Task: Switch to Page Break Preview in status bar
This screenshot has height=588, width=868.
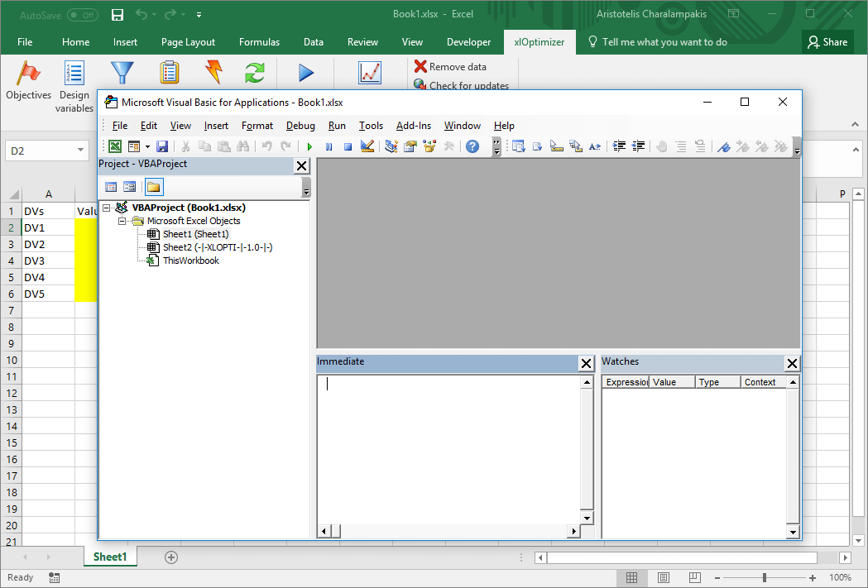Action: (693, 577)
